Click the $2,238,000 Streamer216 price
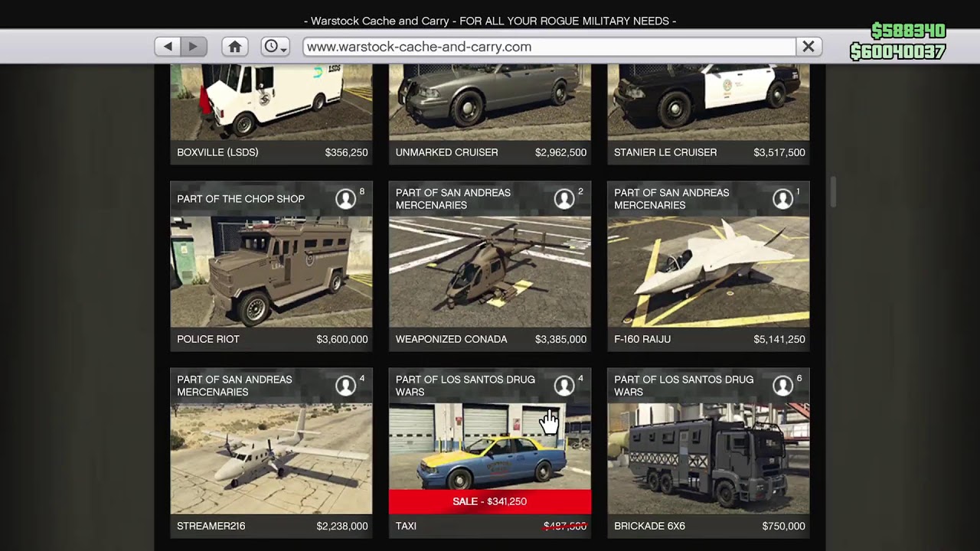 342,526
